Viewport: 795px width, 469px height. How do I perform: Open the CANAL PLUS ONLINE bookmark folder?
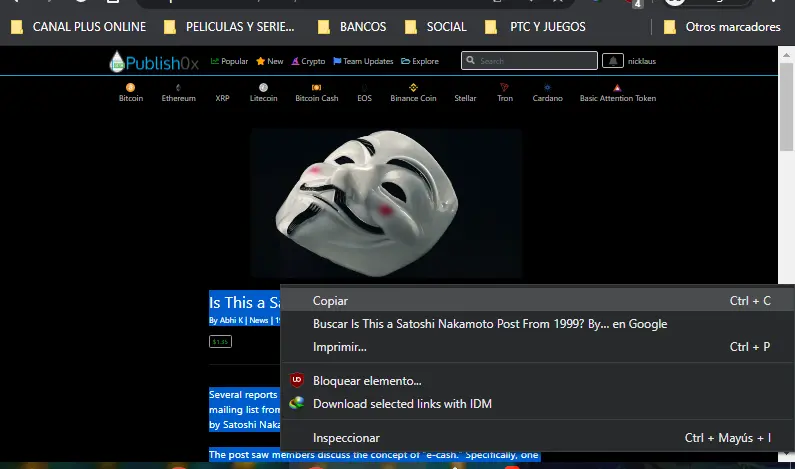tap(79, 27)
